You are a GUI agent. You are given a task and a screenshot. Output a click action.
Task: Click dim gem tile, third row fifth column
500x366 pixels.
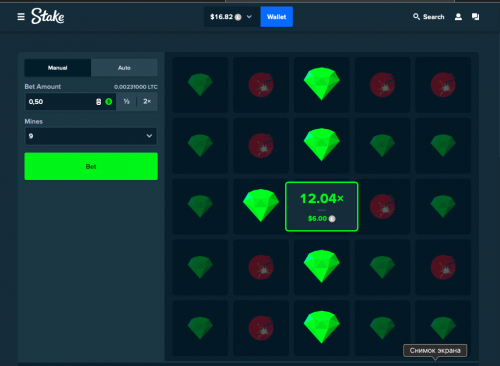pyautogui.click(x=443, y=206)
